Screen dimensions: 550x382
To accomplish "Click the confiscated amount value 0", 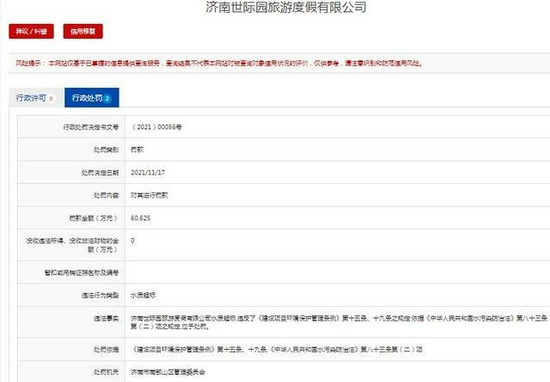I will 133,241.
